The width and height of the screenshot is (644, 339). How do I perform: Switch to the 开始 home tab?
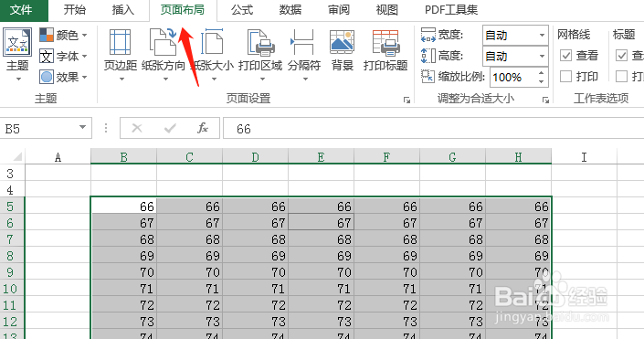pos(75,9)
